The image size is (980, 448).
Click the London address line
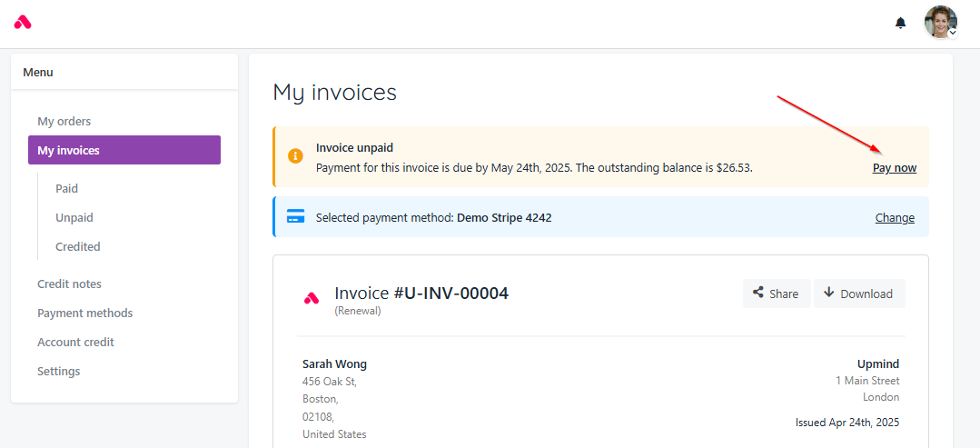click(881, 397)
